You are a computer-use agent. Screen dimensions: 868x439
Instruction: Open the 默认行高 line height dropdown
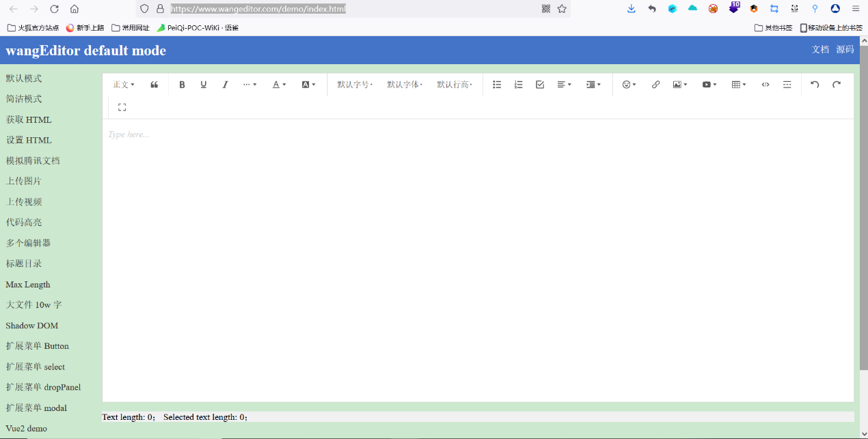click(455, 85)
